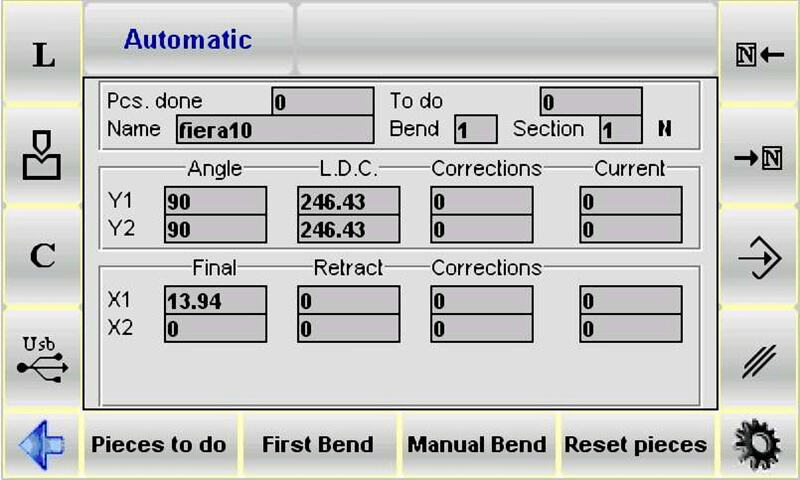The width and height of the screenshot is (800, 480).
Task: Click the To do quantity field
Action: [591, 102]
